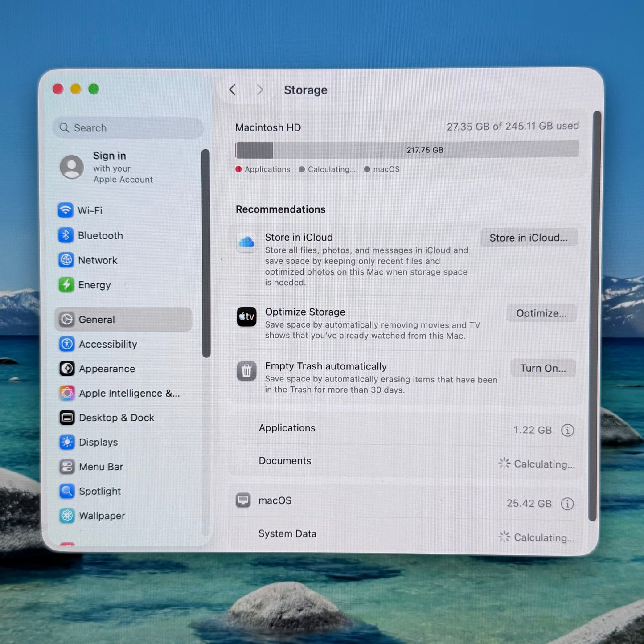Click the Calculating... legend label
The height and width of the screenshot is (644, 644).
click(332, 169)
